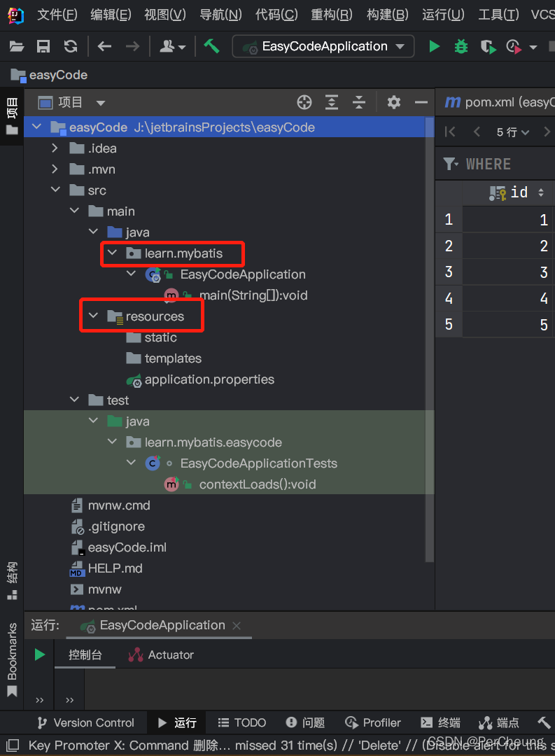Collapse the main folder
Image resolution: width=555 pixels, height=756 pixels.
[x=74, y=211]
